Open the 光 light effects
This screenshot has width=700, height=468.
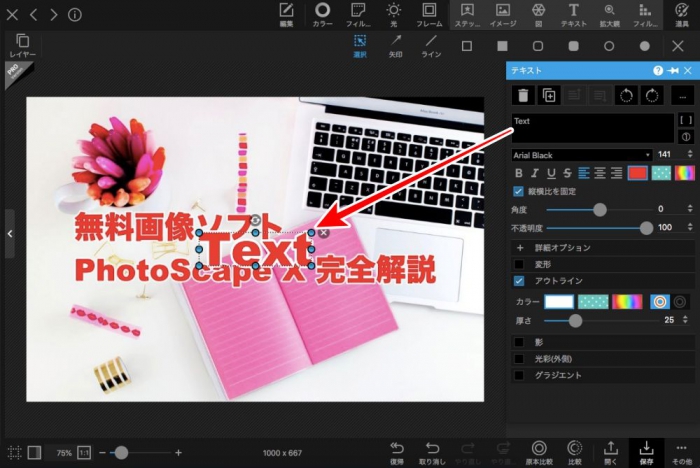tap(394, 15)
